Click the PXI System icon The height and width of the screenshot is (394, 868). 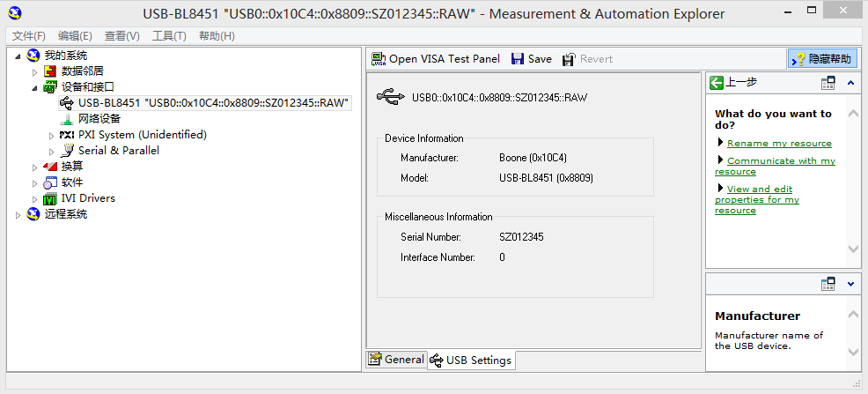(66, 135)
